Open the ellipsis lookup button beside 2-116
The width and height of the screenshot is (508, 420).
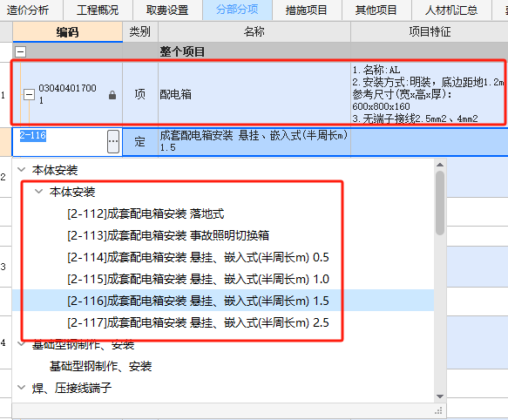click(113, 141)
